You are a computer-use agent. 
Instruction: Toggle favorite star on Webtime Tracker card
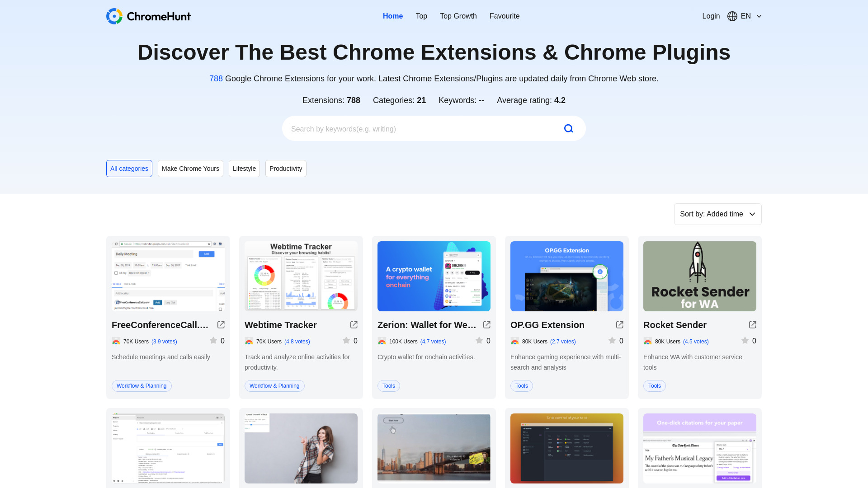click(346, 340)
